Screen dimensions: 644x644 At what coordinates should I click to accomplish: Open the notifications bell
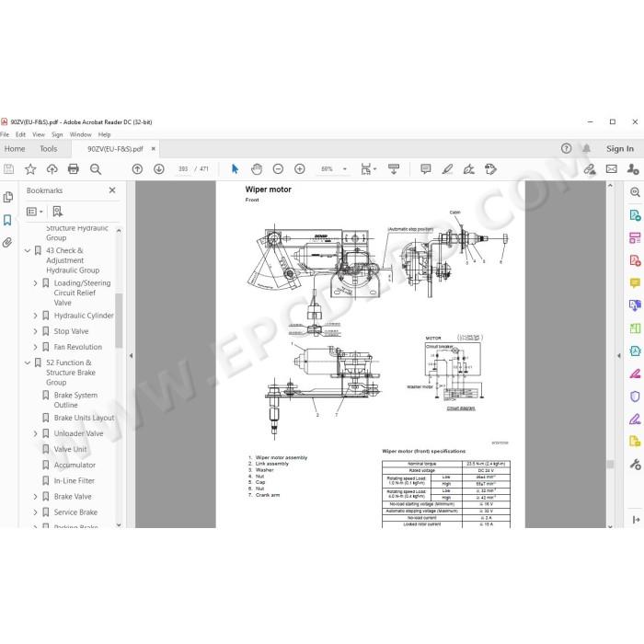point(587,149)
